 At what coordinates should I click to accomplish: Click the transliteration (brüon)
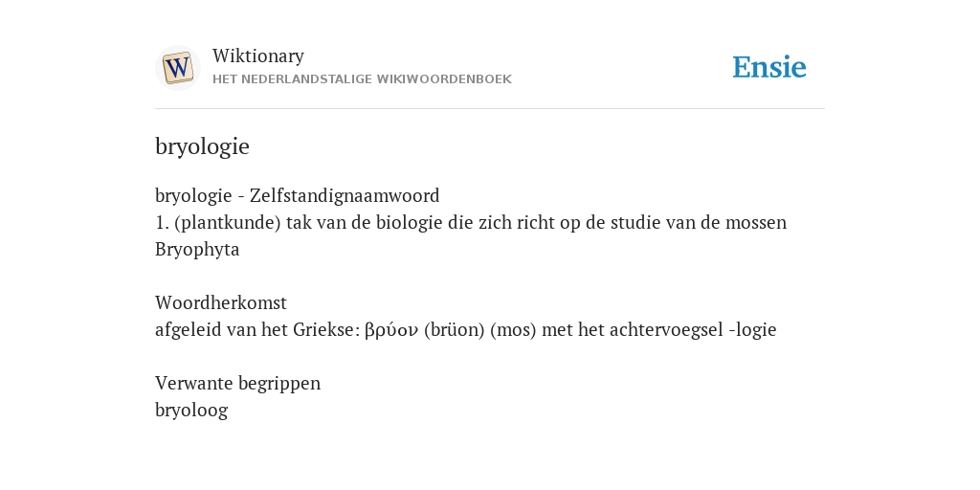455,330
